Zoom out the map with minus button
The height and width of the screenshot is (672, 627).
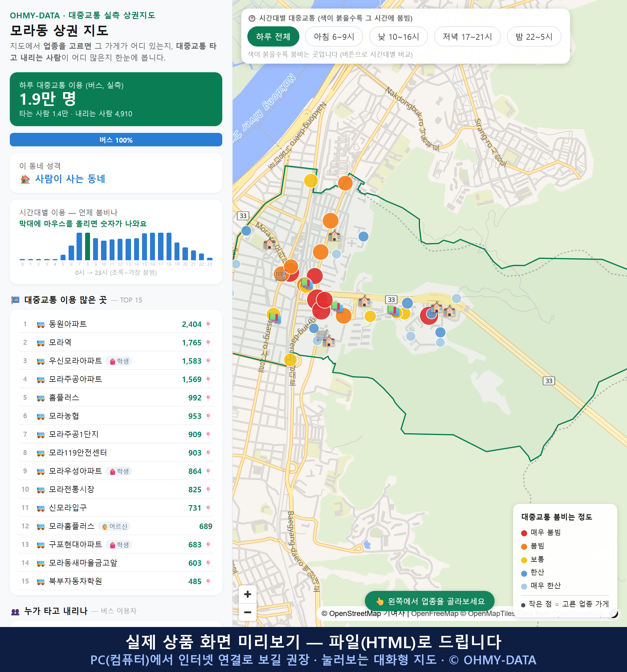pyautogui.click(x=247, y=612)
